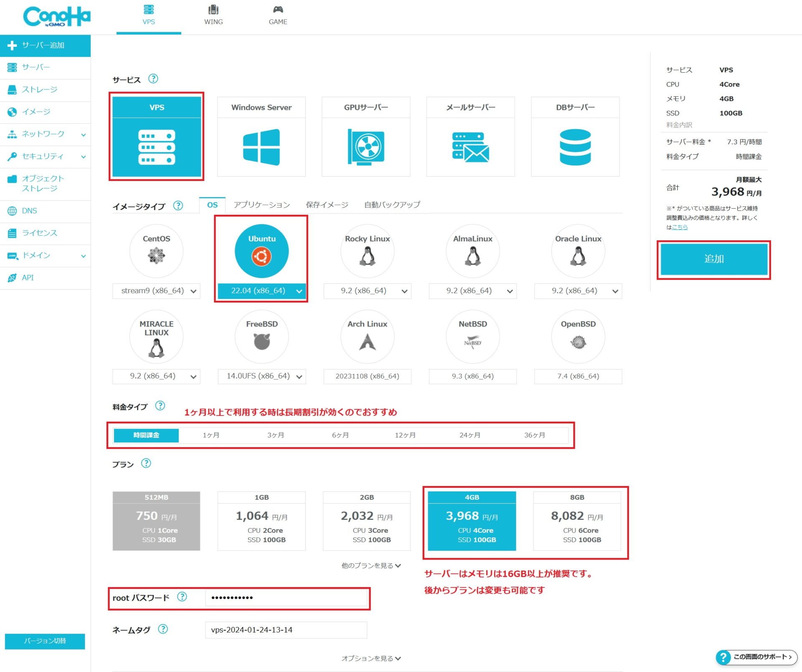Open the Rocky Linux 9.2 version dropdown

coord(367,291)
